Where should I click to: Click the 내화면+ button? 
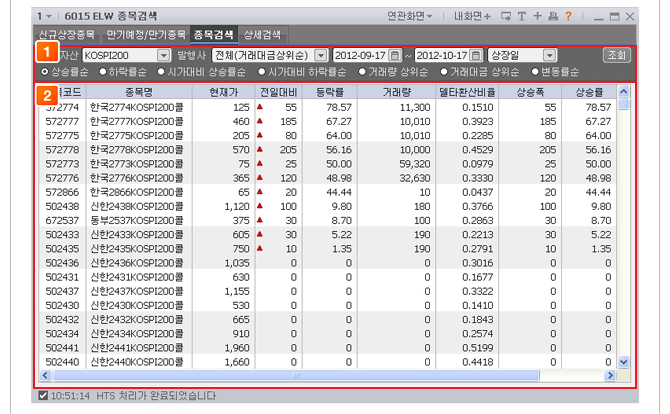[x=472, y=16]
